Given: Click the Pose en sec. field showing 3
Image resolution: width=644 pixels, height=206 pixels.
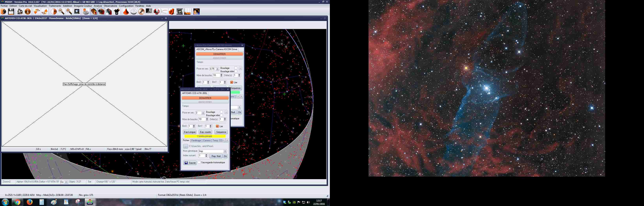Looking at the screenshot, I should click(x=198, y=113).
